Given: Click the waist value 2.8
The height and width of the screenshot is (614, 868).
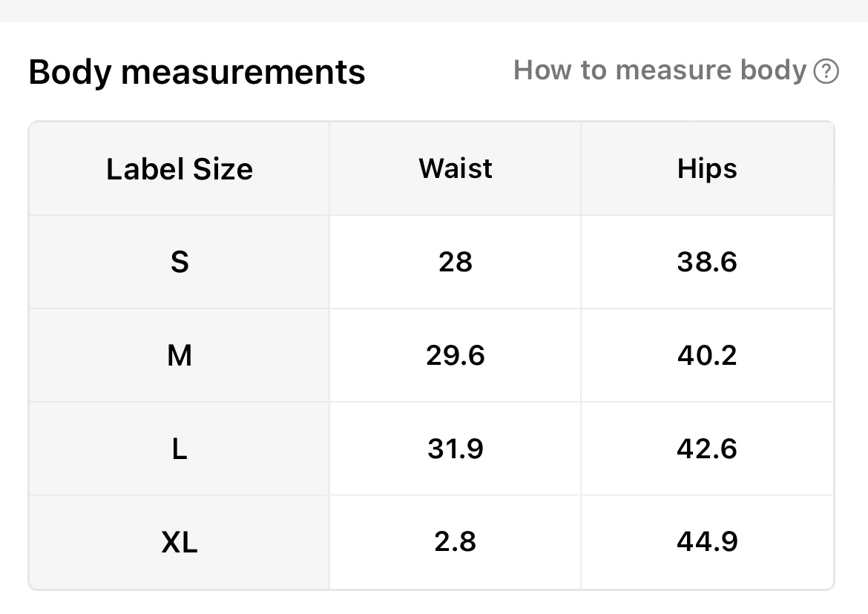Looking at the screenshot, I should point(455,541).
